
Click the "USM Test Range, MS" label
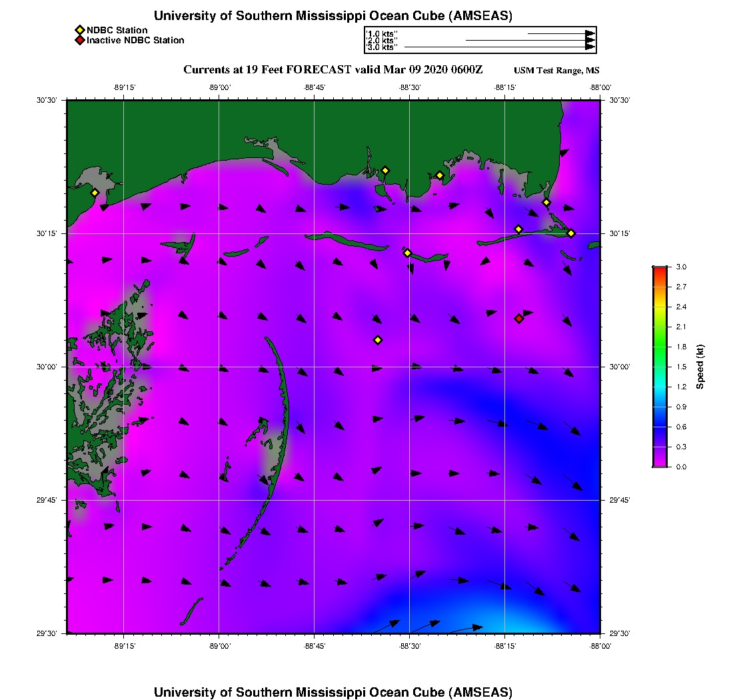[556, 71]
